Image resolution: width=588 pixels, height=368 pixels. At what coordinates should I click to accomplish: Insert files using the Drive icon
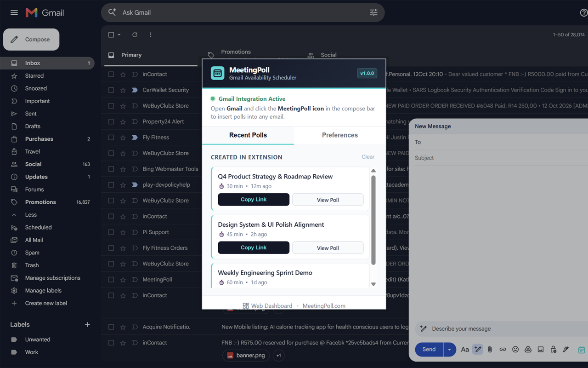pos(528,350)
